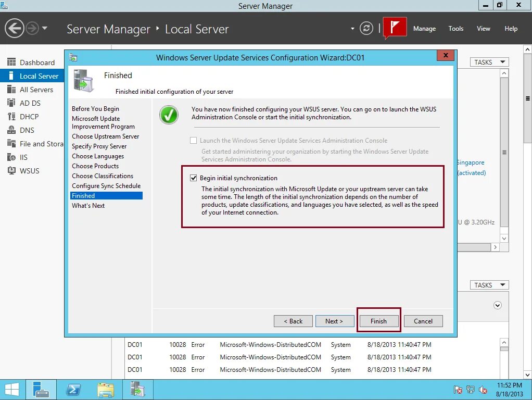Go to Choose Upstream Server step

106,136
